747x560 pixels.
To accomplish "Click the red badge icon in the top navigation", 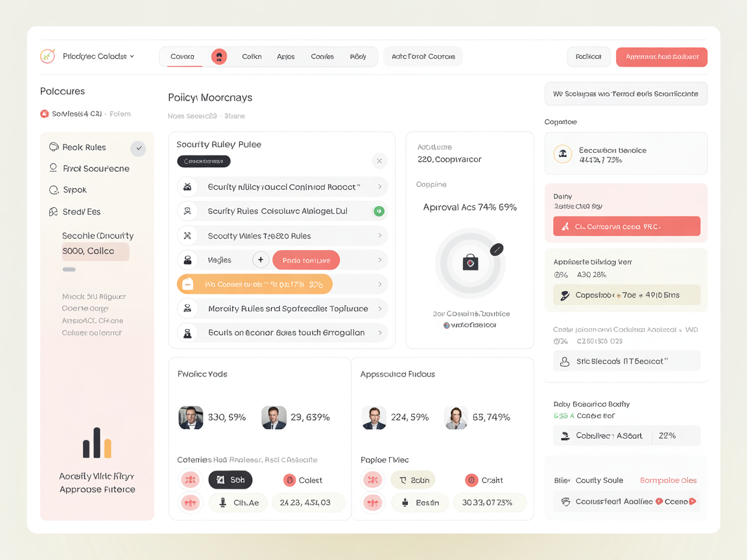I will coord(219,56).
